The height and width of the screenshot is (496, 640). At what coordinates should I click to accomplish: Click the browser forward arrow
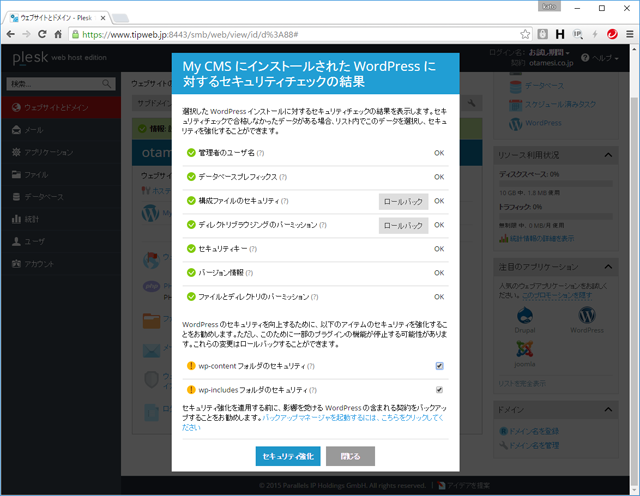pos(27,34)
